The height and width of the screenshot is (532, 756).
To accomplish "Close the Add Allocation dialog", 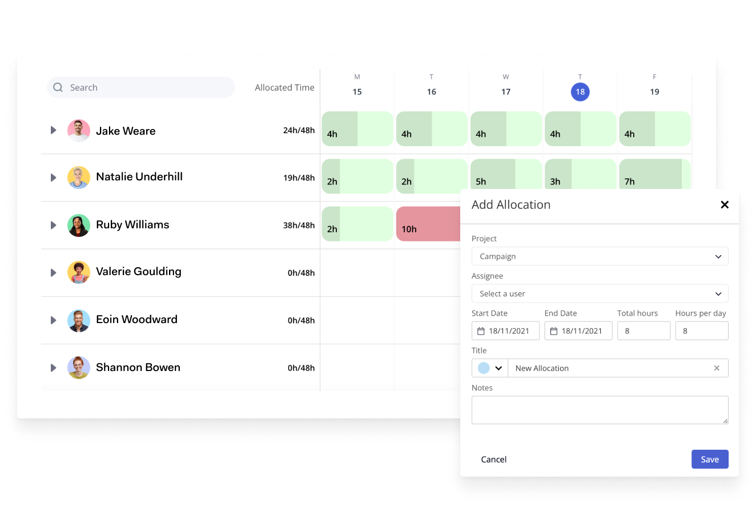I will coord(724,205).
